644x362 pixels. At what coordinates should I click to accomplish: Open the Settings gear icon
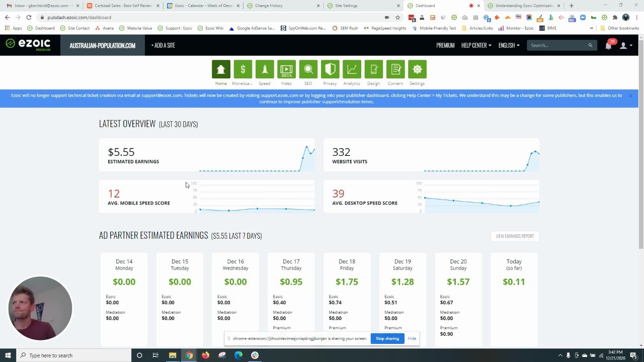(x=417, y=69)
